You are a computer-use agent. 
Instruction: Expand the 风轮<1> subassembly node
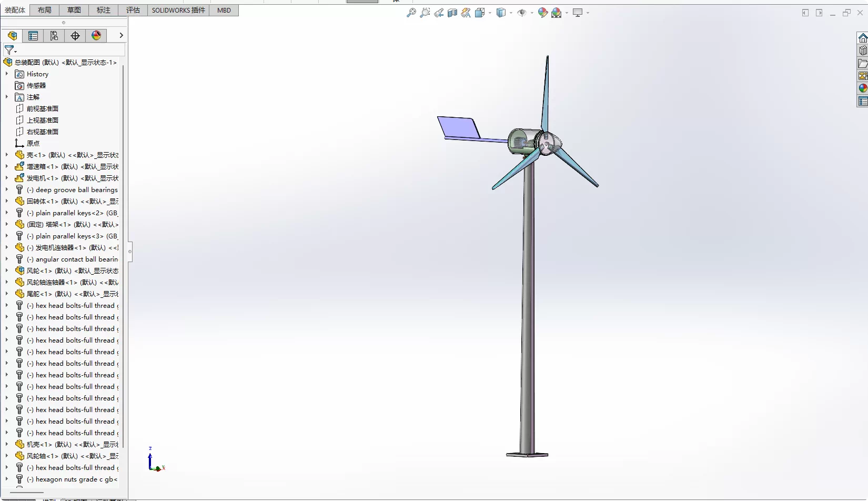tap(7, 271)
